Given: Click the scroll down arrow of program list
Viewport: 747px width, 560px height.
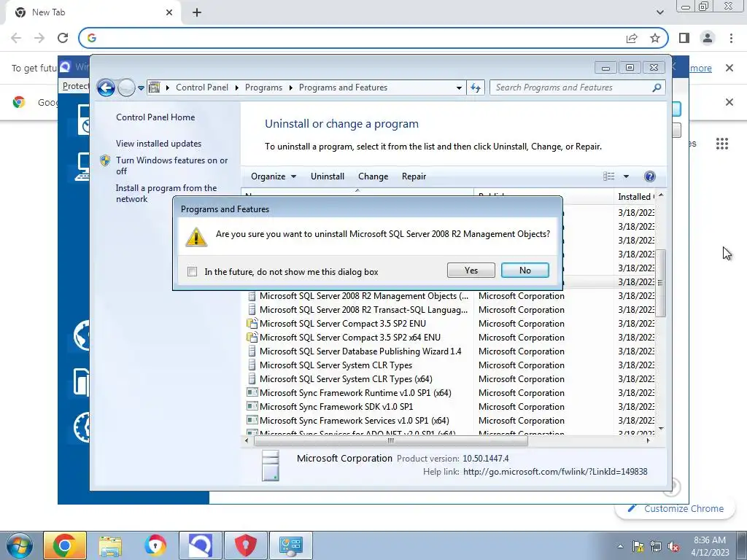Looking at the screenshot, I should pos(661,429).
